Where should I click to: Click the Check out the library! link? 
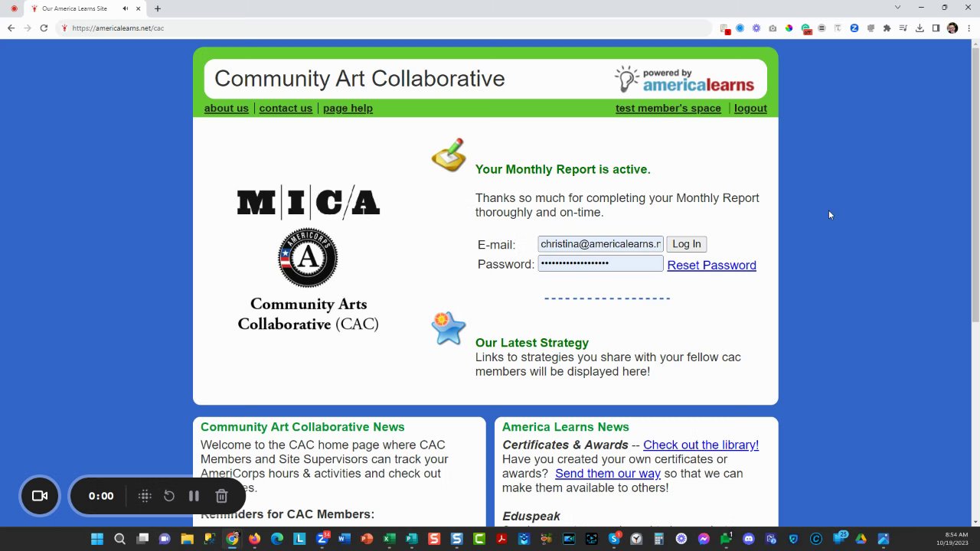click(x=701, y=445)
